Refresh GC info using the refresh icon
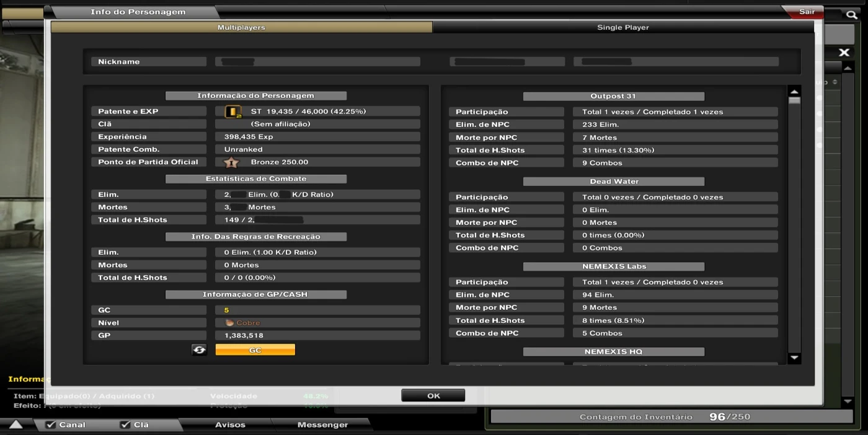868x435 pixels. [198, 349]
